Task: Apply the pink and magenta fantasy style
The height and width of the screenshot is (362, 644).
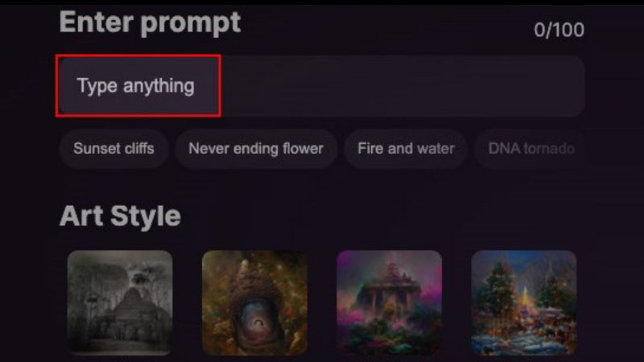Action: click(x=390, y=303)
